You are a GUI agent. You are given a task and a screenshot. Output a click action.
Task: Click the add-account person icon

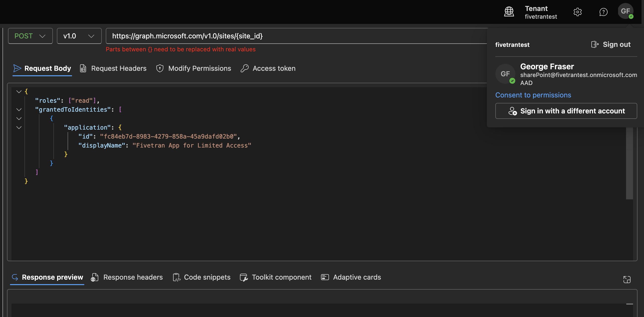(513, 111)
